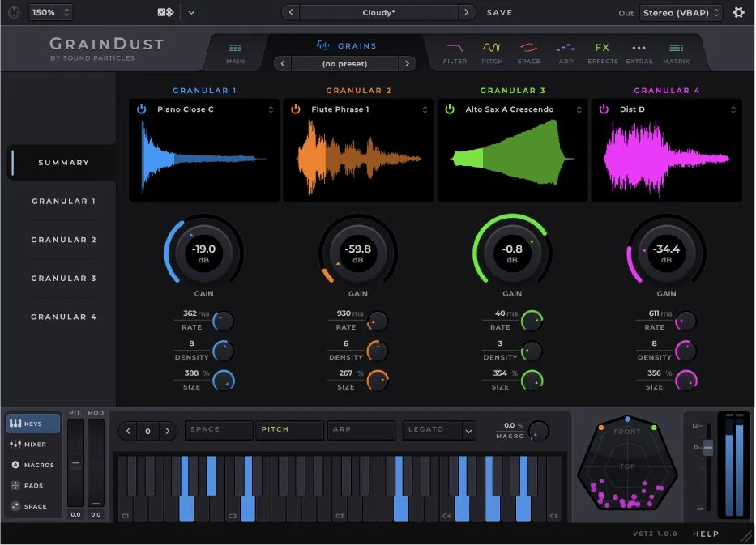Show the Macros panel
756x545 pixels.
click(x=32, y=465)
